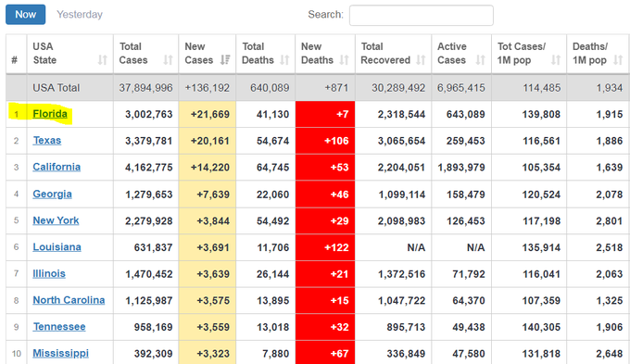Sort by Total Cases arrows icon

point(168,60)
